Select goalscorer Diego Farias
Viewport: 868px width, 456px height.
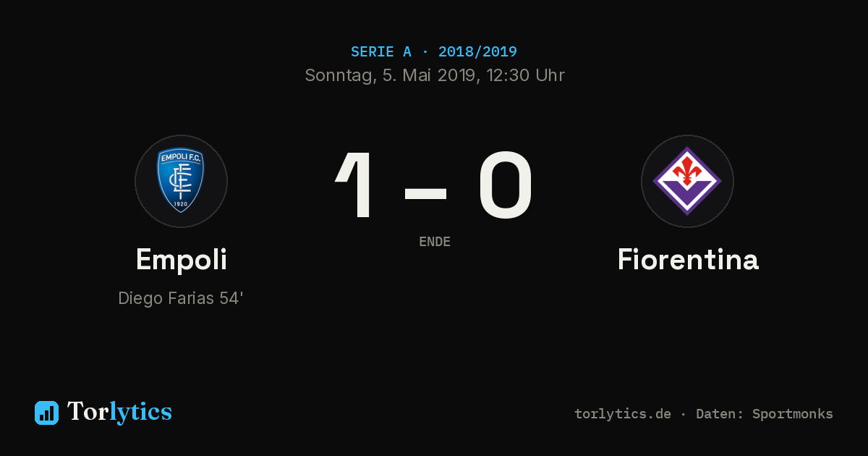coord(166,298)
